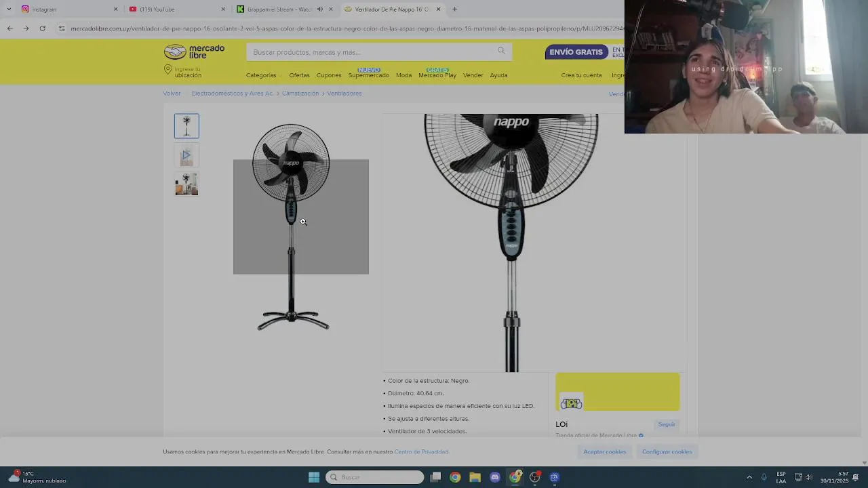Open Google Chrome from taskbar
Image resolution: width=868 pixels, height=488 pixels.
455,477
